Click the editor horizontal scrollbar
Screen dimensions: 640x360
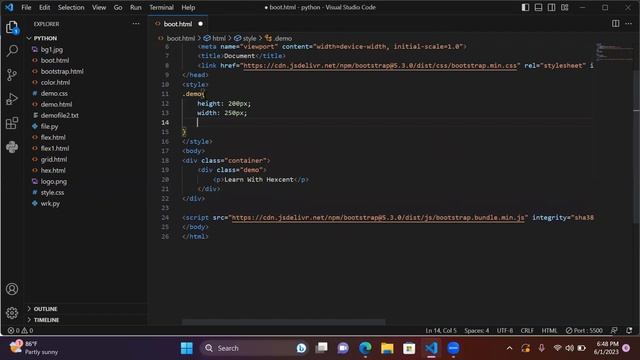point(283,322)
